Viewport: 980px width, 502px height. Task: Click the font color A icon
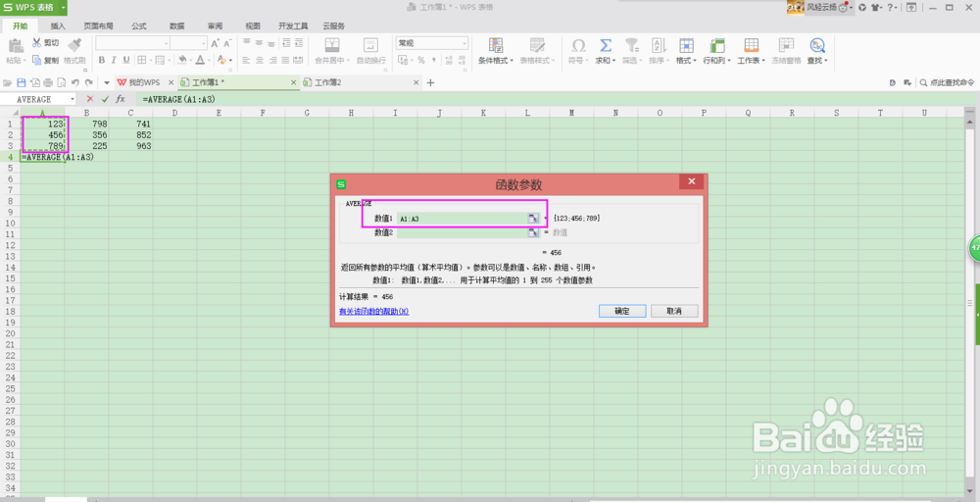[200, 60]
